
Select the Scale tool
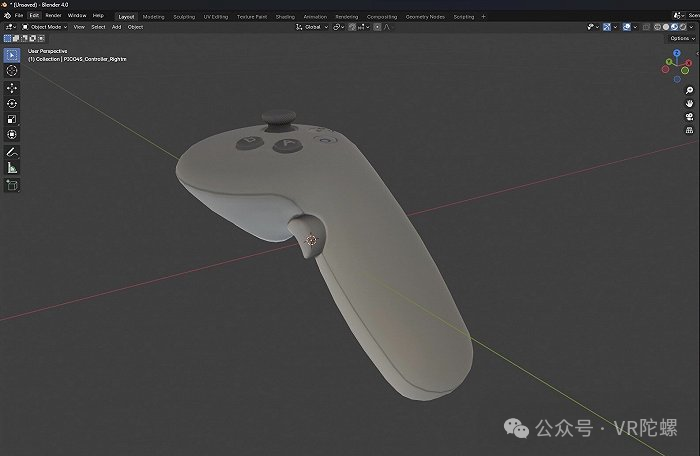12,119
